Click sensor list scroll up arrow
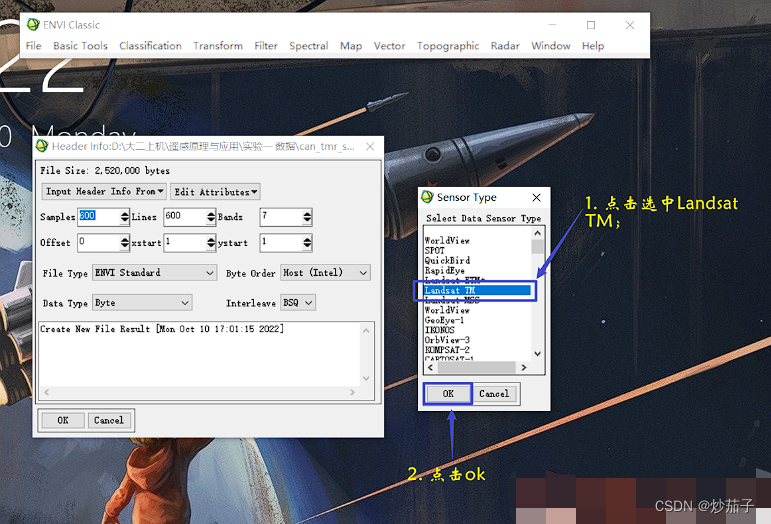Image resolution: width=771 pixels, height=524 pixels. pyautogui.click(x=537, y=233)
